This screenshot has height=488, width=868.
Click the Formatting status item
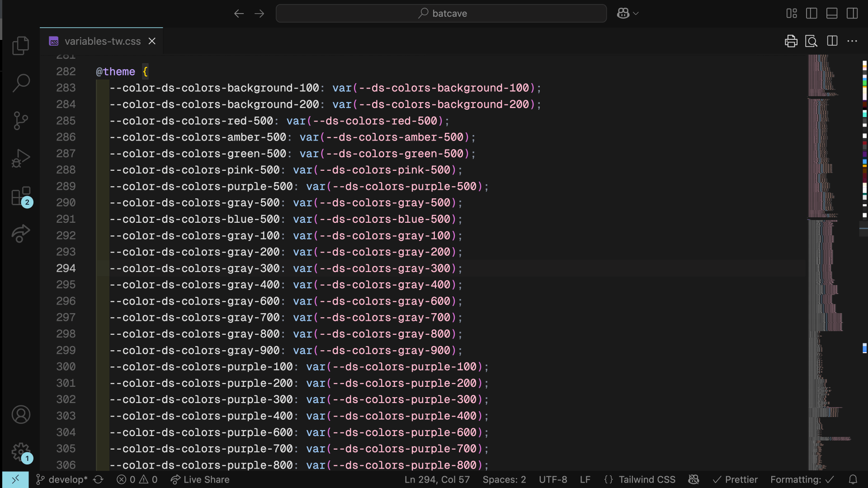(x=802, y=479)
